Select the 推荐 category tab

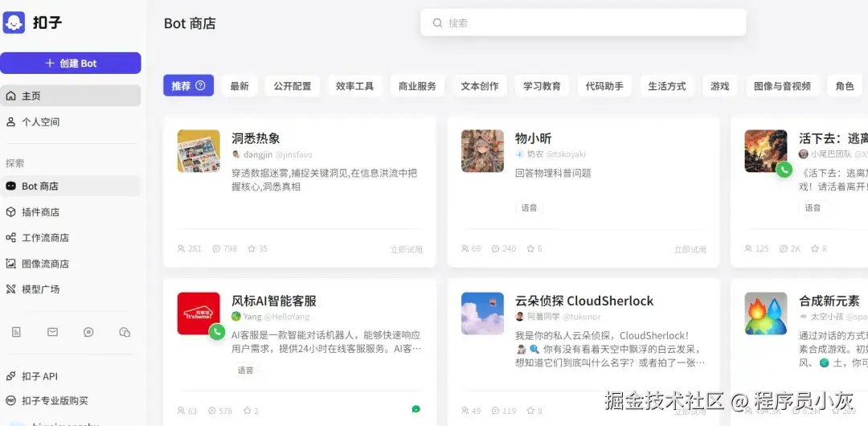coord(188,86)
